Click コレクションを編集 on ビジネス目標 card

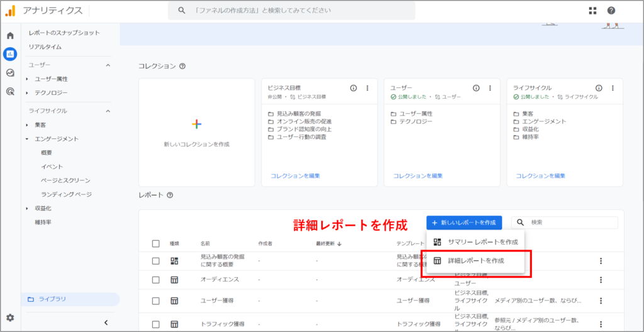(295, 176)
